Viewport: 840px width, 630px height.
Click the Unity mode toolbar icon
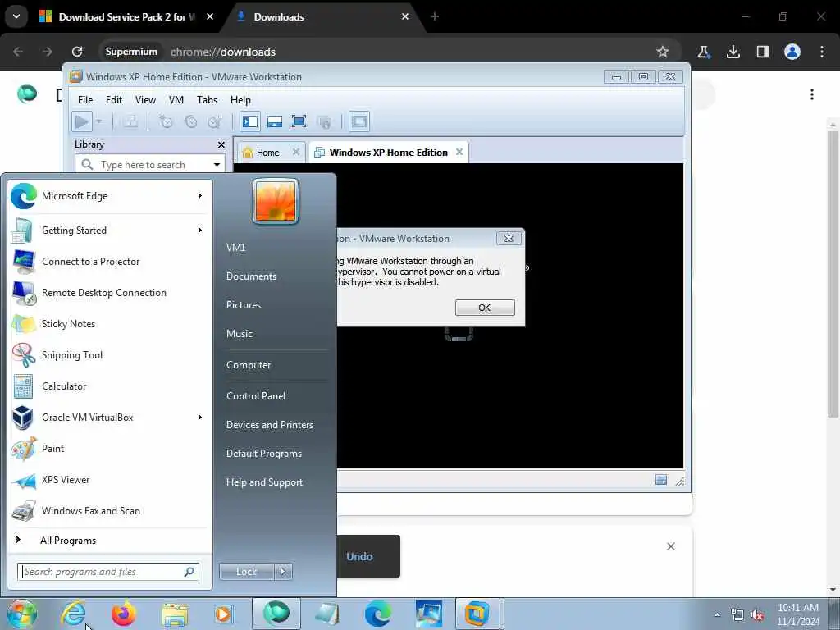(x=325, y=121)
